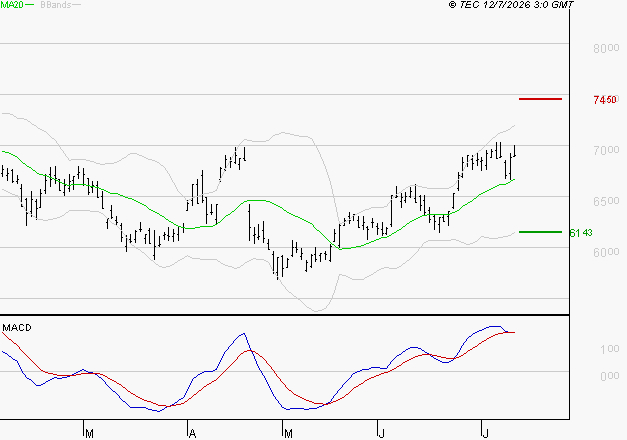Click the last J month marker

(485, 434)
